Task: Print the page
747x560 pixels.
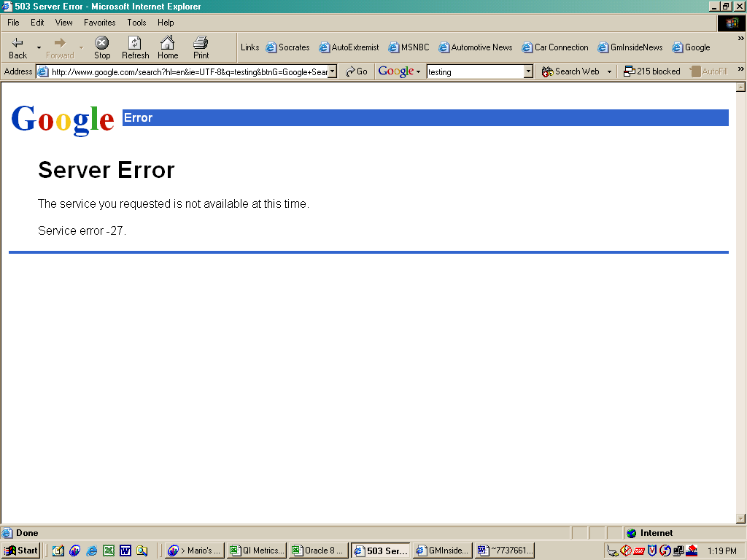Action: (201, 47)
